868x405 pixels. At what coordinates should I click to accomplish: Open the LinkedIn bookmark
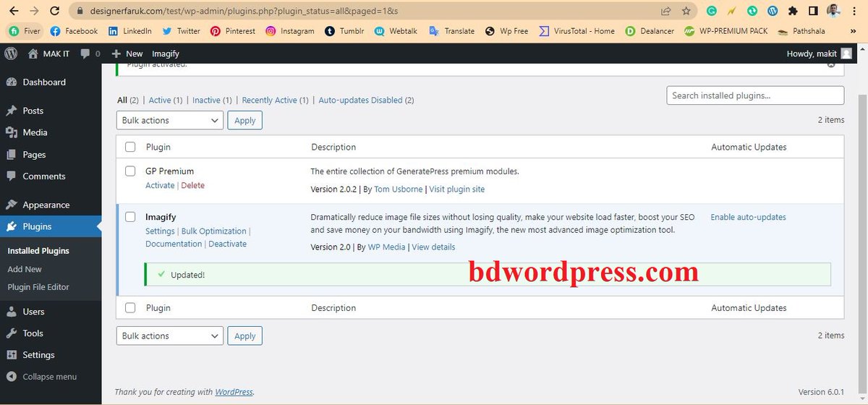pyautogui.click(x=129, y=31)
